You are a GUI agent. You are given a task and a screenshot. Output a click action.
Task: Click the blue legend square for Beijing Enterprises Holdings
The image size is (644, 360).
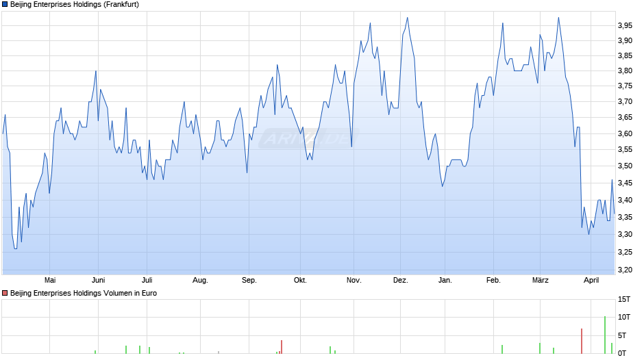tap(5, 5)
